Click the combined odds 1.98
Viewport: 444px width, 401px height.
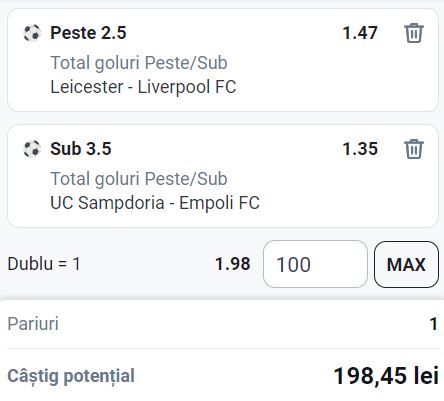pos(233,264)
